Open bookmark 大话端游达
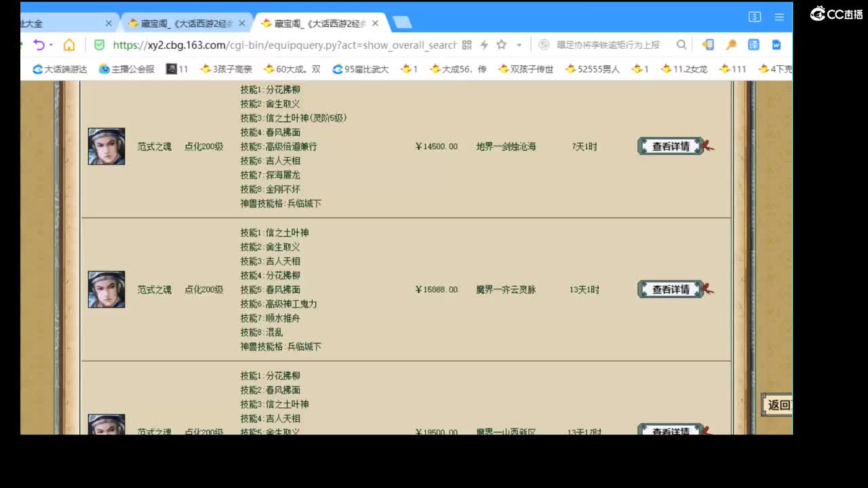 pos(60,69)
